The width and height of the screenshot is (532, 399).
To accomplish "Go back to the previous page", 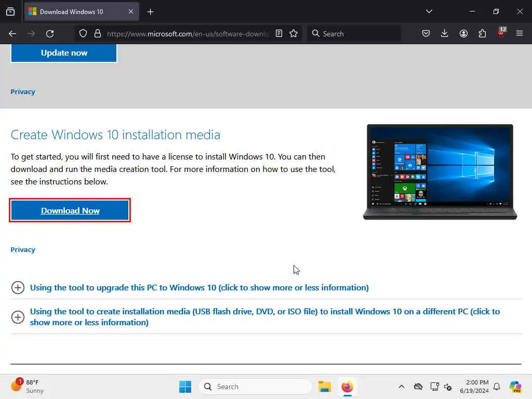I will coord(12,34).
